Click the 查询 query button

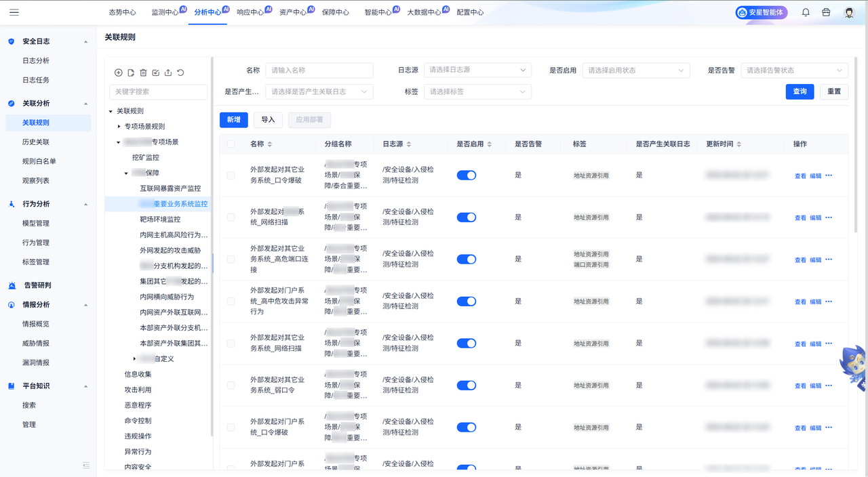800,91
